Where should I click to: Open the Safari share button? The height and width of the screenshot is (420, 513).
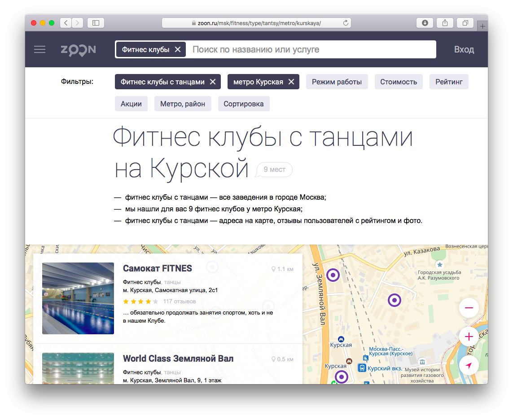445,23
